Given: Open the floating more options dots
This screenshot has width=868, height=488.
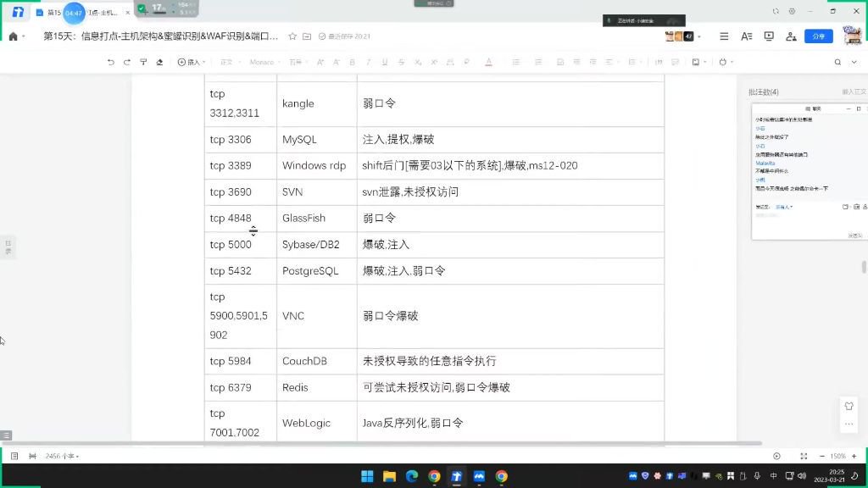Looking at the screenshot, I should (849, 424).
